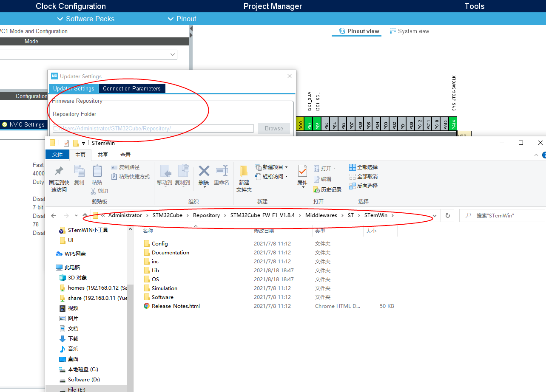Click the Rename icon
Image resolution: width=546 pixels, height=392 pixels.
click(x=222, y=171)
